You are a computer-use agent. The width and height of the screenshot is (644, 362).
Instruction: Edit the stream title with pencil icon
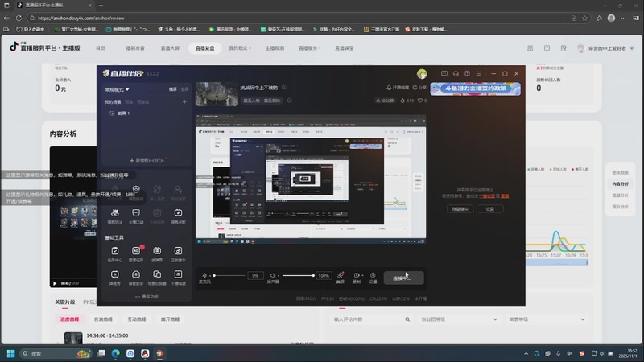(x=284, y=88)
